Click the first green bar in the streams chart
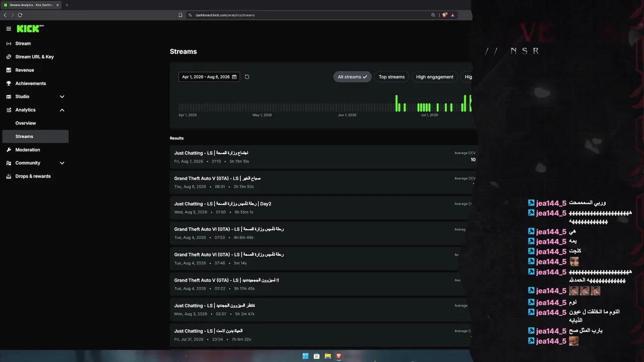Viewport: 644px width, 362px height. coord(396,104)
